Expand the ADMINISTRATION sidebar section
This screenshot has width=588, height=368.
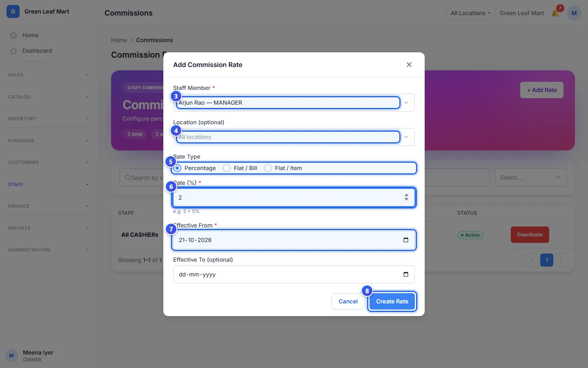pos(49,250)
